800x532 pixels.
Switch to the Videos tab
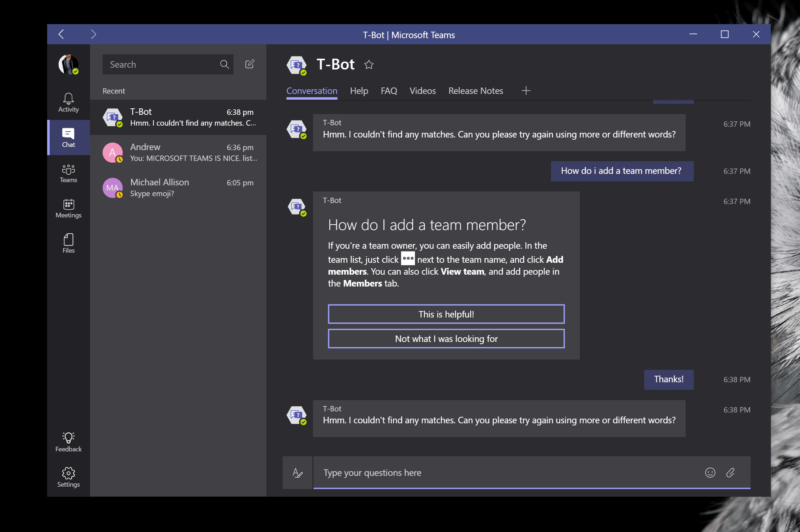(422, 90)
